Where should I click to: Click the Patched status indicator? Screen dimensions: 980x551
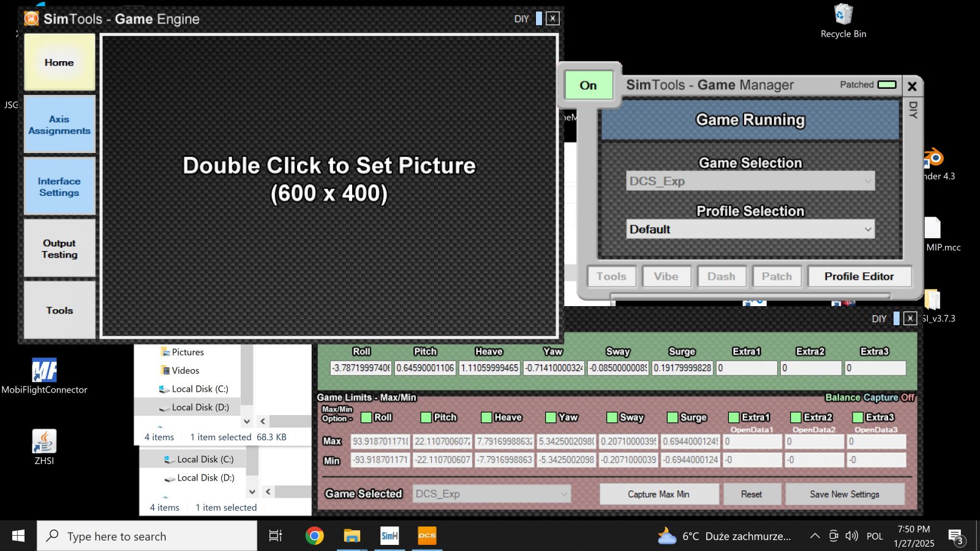coord(887,84)
